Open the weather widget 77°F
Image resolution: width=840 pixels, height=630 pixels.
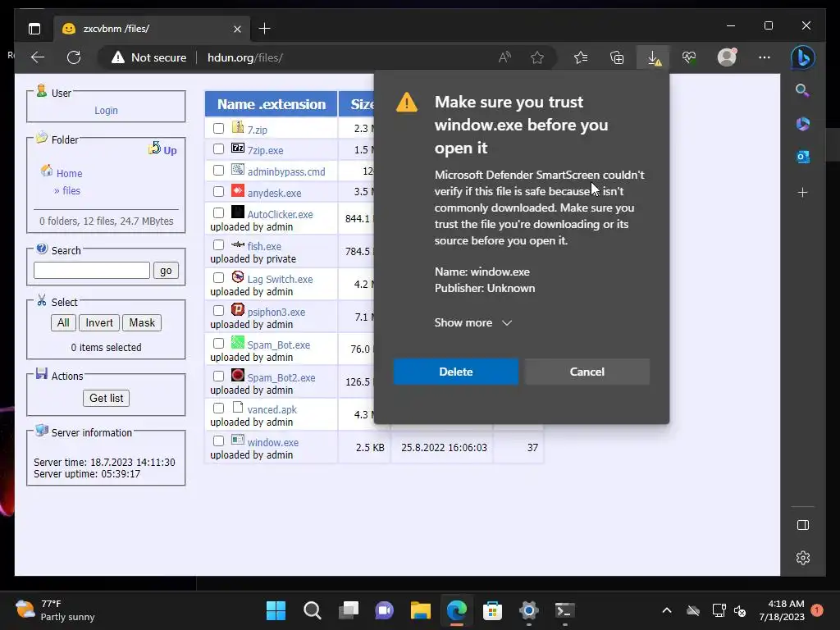(x=55, y=610)
